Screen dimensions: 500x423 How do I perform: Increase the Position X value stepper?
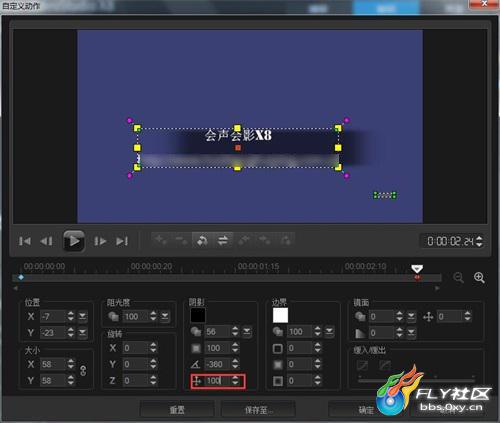coord(71,313)
